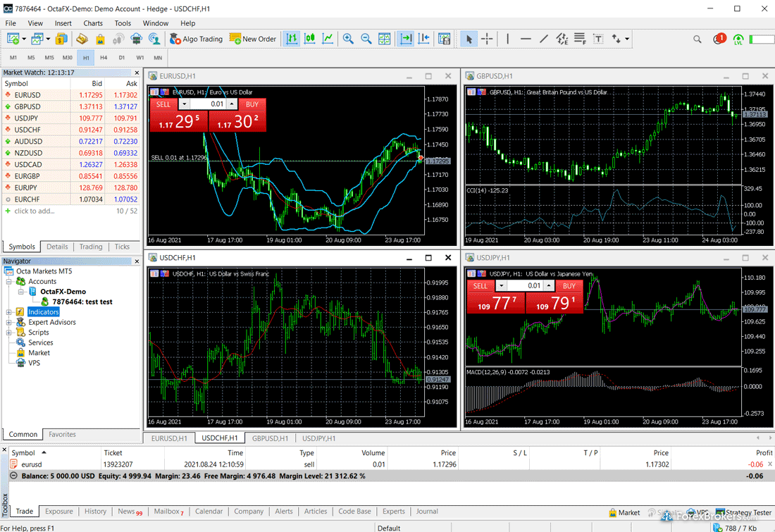775x532 pixels.
Task: Select the MN timeframe
Action: (158, 57)
